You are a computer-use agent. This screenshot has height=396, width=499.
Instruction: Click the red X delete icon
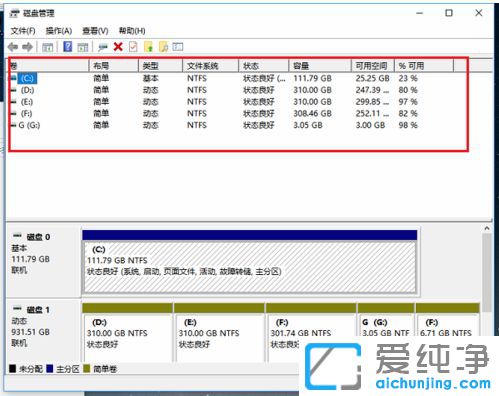118,47
